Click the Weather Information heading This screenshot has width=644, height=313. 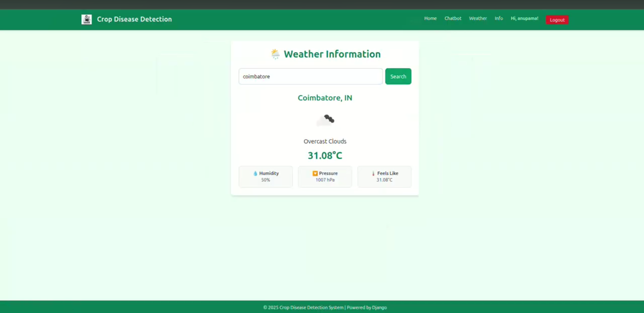coord(332,54)
